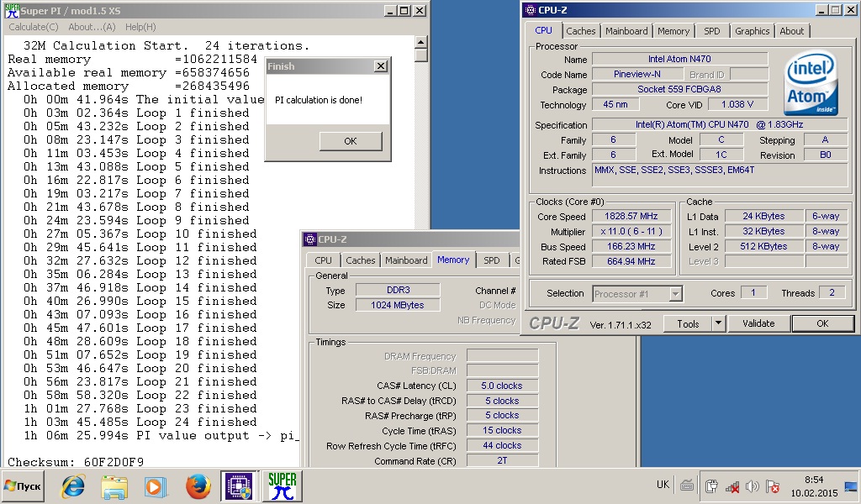
Task: Open the Processor #1 selection dropdown
Action: 637,294
